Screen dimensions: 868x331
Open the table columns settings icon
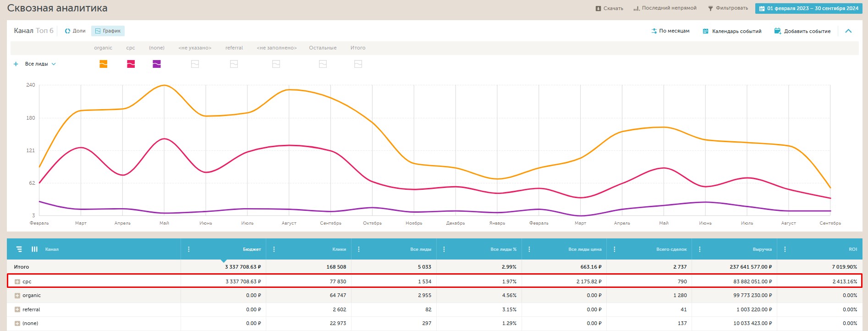[34, 249]
